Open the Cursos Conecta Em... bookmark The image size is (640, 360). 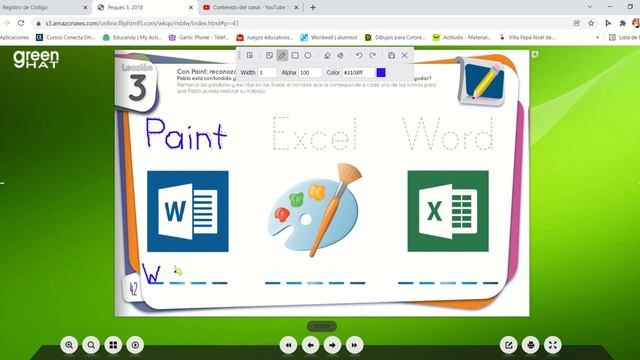65,37
